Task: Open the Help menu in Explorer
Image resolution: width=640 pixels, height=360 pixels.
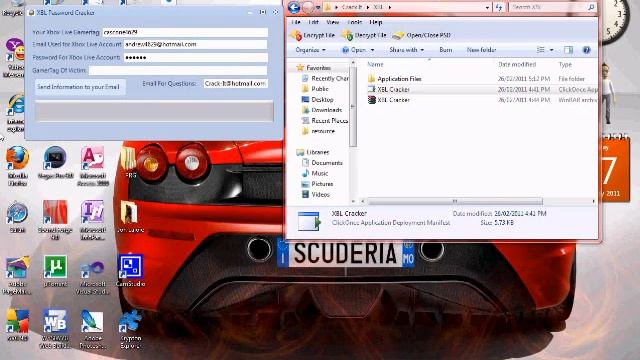Action: pos(376,22)
